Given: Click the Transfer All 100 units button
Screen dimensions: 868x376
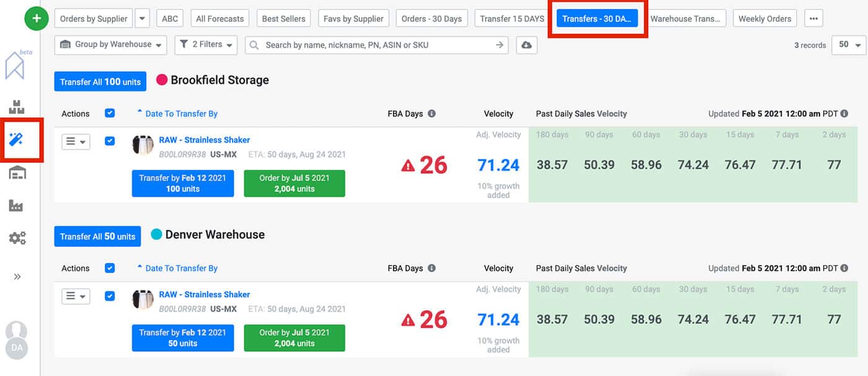Looking at the screenshot, I should [100, 81].
